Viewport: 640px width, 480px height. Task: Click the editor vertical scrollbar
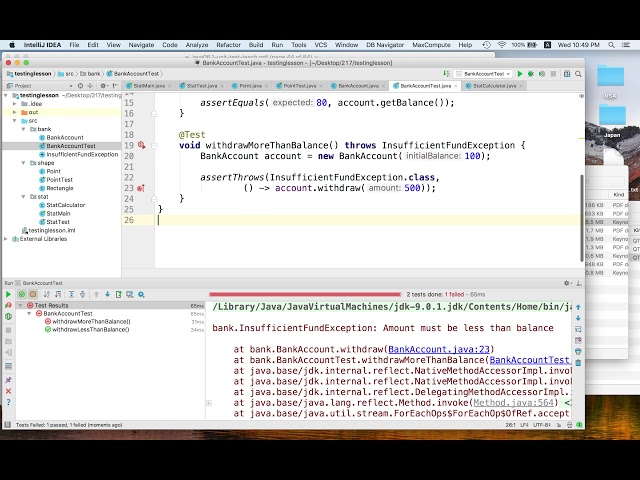point(581,218)
